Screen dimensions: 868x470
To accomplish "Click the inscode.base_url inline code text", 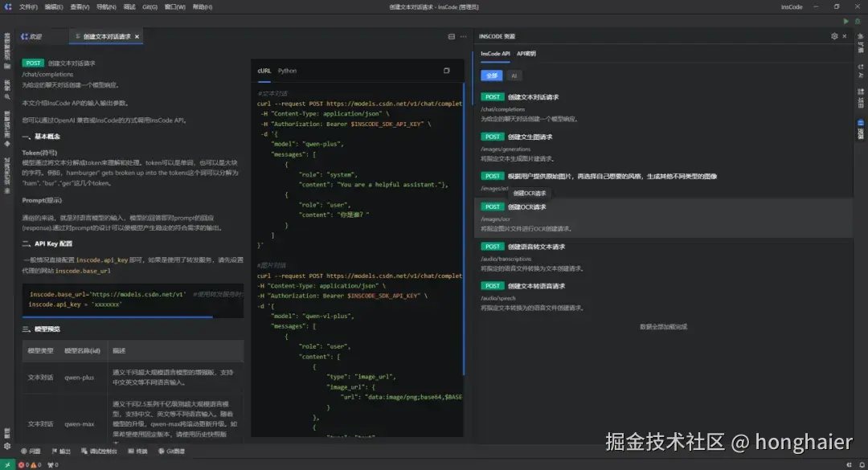I will 83,272.
